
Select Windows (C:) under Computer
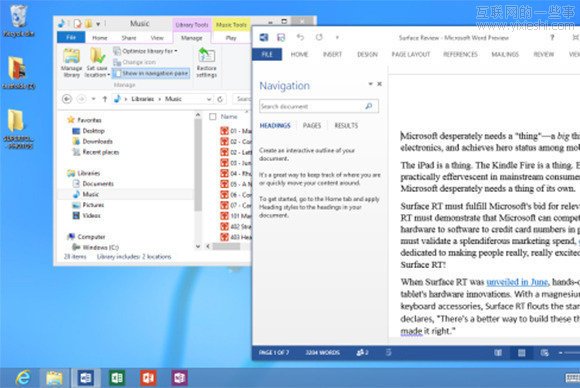(x=95, y=247)
